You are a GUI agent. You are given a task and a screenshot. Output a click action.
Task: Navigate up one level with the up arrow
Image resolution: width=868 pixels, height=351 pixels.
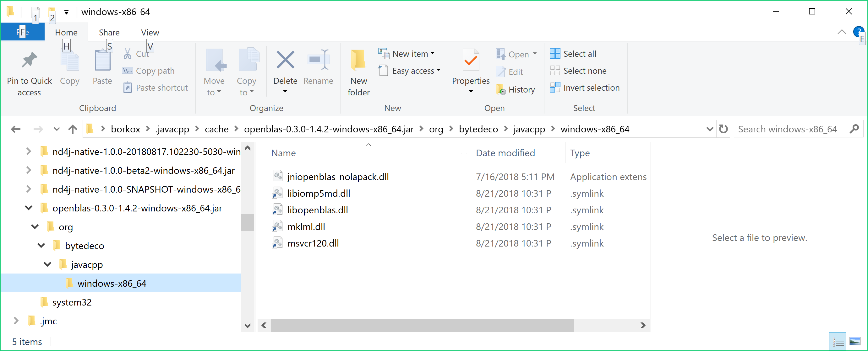[x=73, y=129]
